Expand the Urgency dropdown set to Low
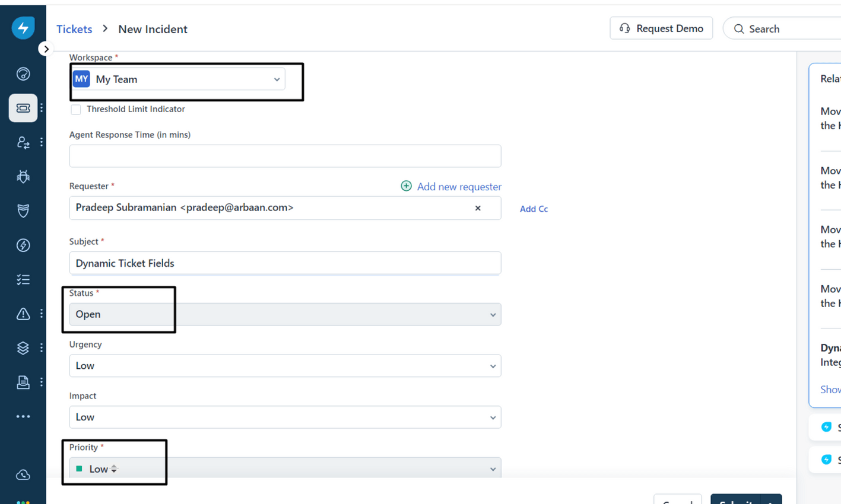Screen dimensions: 841x504 [284, 366]
